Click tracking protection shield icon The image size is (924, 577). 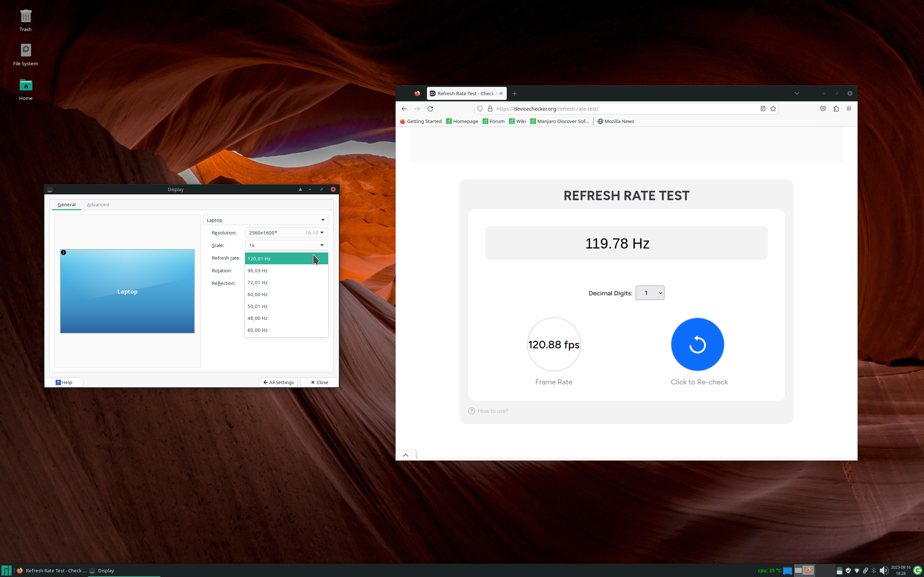480,109
